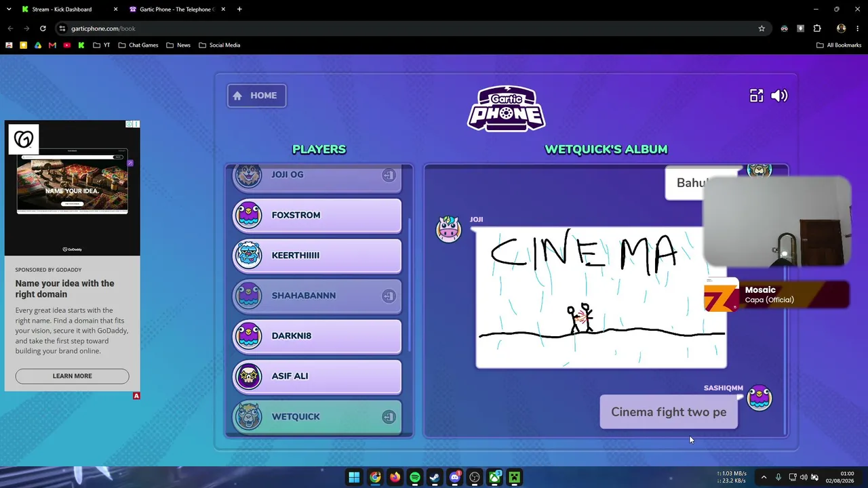The width and height of the screenshot is (868, 488).
Task: Open the tab search dropdown arrow
Action: 8,9
